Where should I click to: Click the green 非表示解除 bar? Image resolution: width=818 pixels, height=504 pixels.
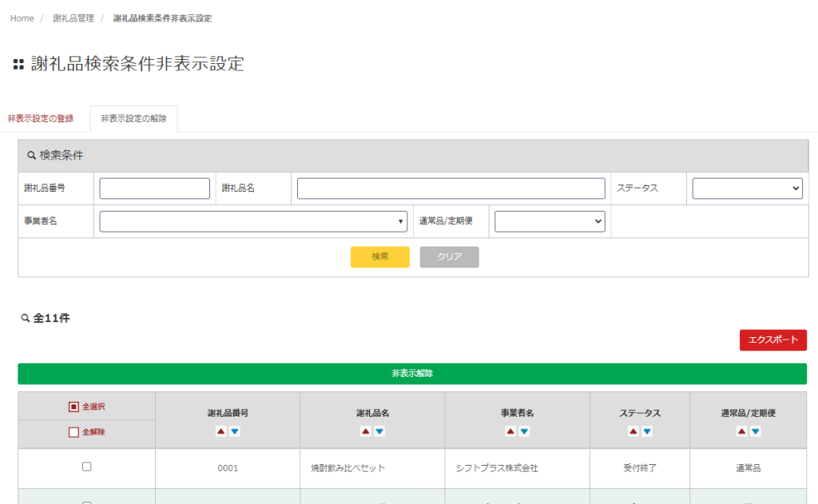(x=412, y=374)
